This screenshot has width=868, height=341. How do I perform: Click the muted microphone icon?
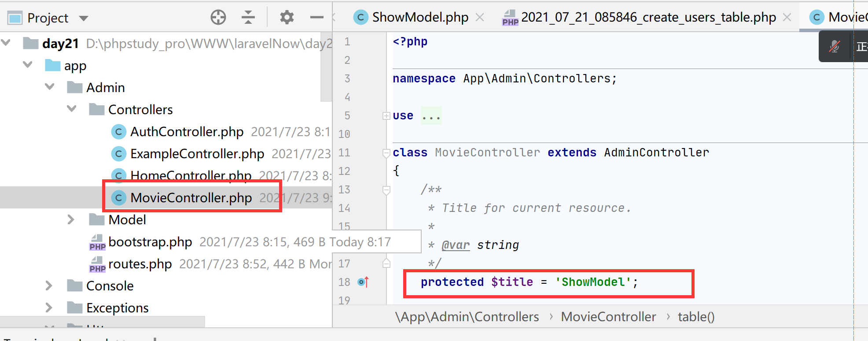[834, 47]
